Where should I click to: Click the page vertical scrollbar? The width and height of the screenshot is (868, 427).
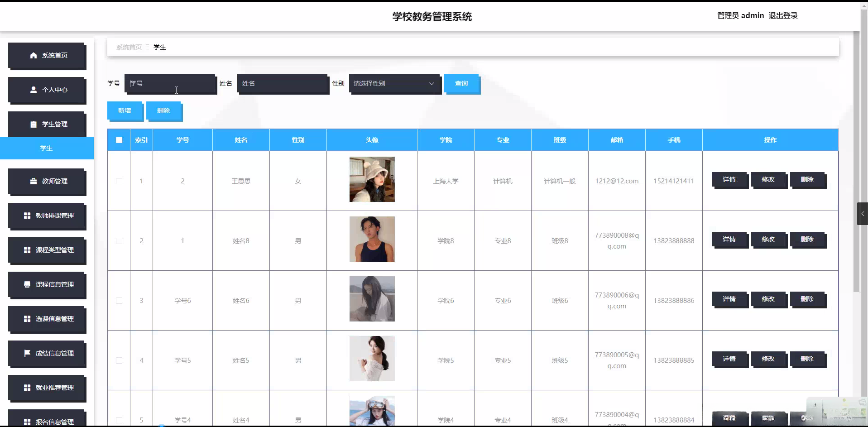coord(856,162)
